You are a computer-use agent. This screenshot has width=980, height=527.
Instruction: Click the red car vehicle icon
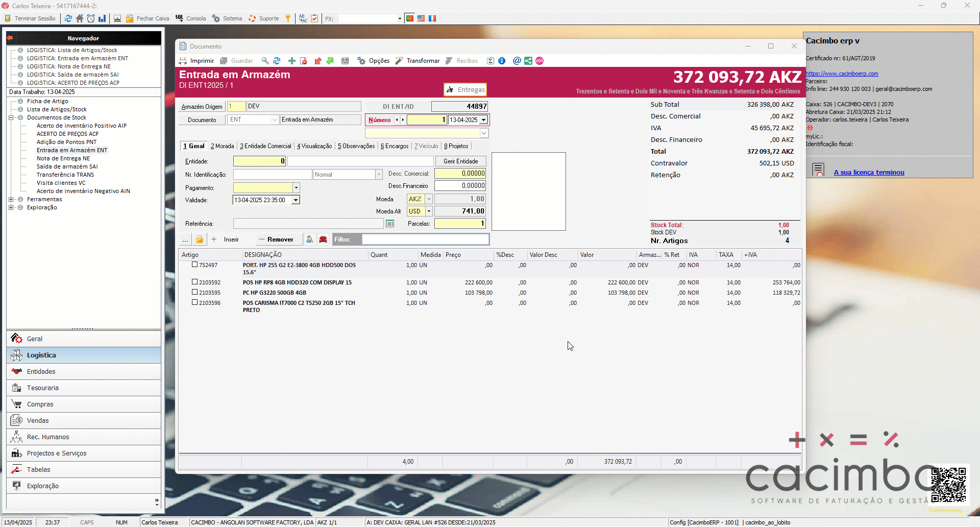(x=323, y=239)
